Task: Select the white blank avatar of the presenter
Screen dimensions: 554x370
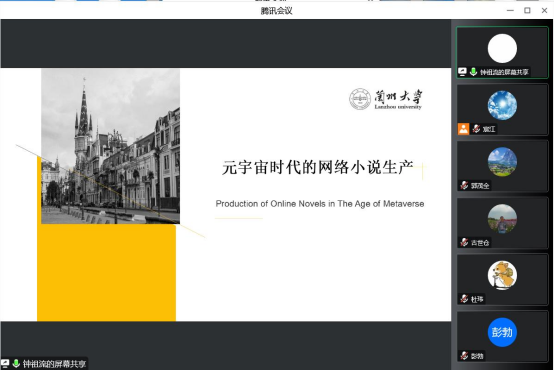Action: coord(502,48)
